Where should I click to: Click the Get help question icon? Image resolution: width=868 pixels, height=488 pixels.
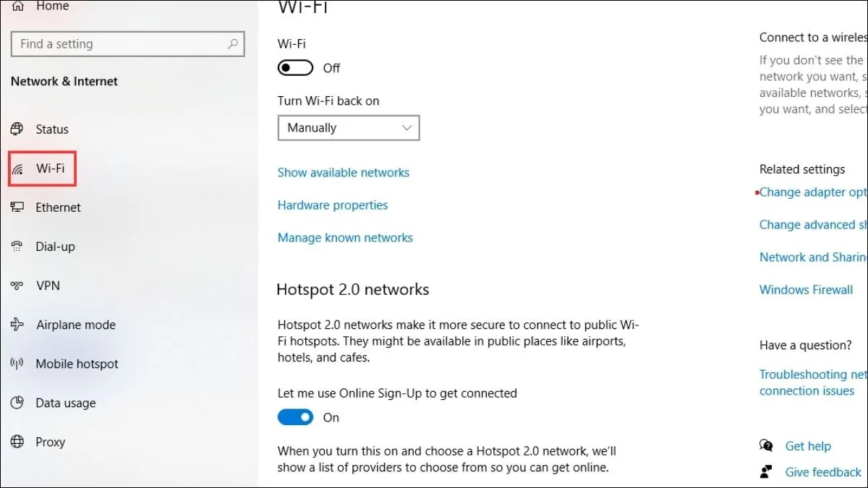(x=766, y=445)
